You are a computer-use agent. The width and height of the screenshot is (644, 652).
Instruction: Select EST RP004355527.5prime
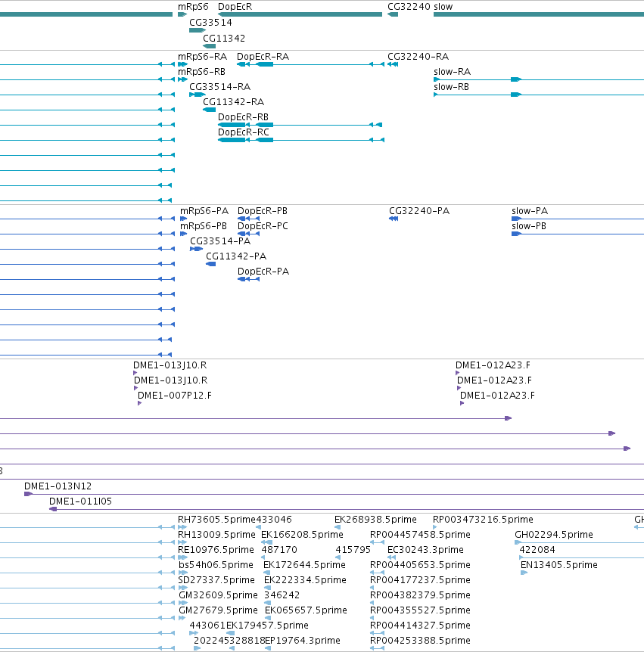(x=420, y=610)
